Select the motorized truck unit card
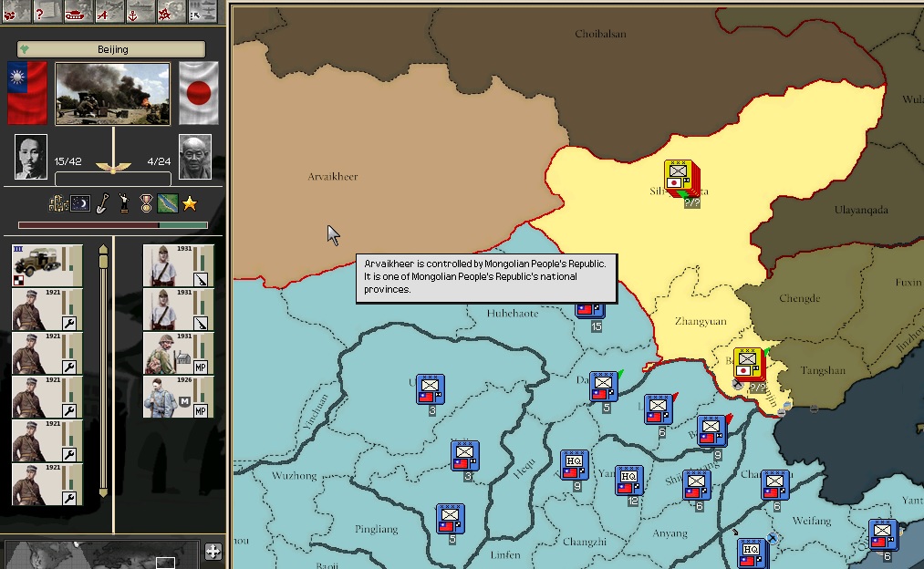924x569 pixels. click(47, 265)
